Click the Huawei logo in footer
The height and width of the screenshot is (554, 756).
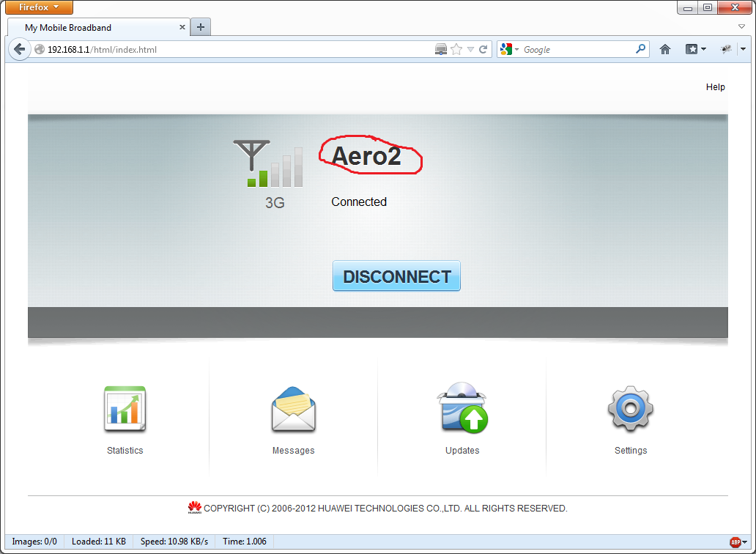click(194, 508)
